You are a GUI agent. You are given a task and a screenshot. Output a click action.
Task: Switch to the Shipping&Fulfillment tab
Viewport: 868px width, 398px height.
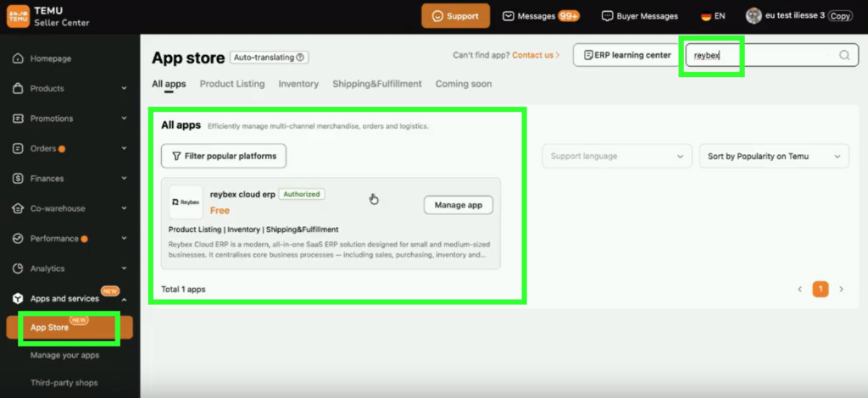click(x=377, y=84)
